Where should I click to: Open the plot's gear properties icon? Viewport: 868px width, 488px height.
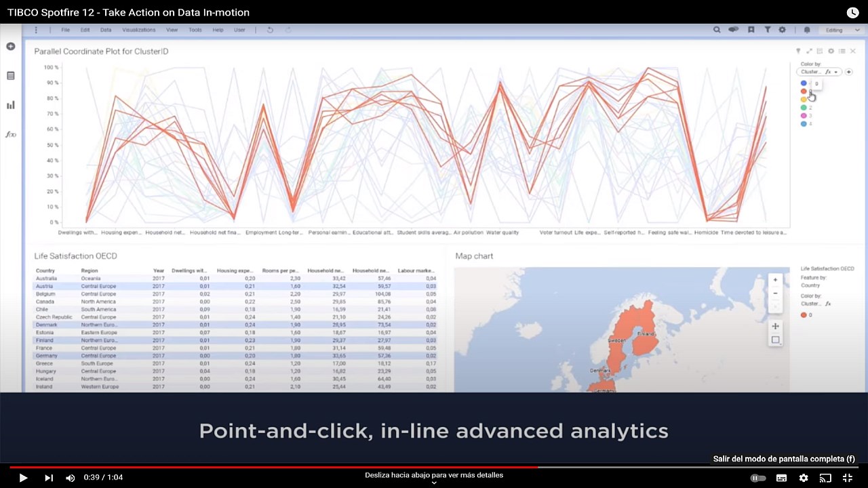click(831, 51)
